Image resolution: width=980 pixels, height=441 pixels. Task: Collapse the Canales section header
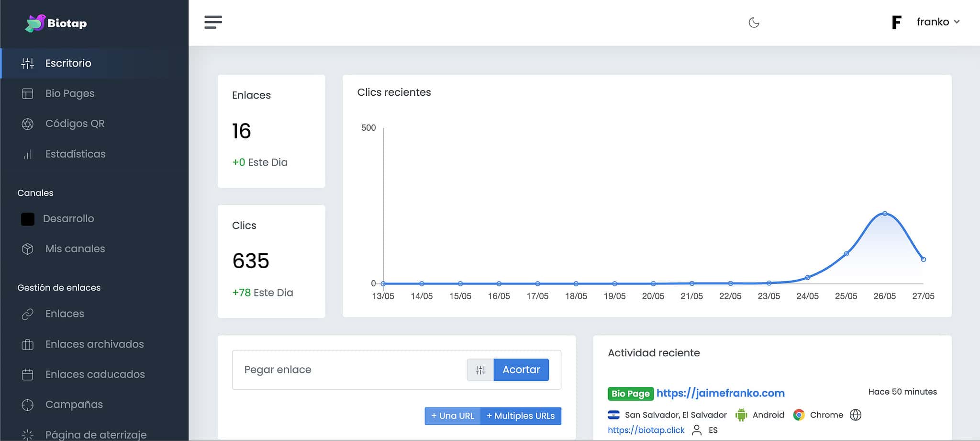click(x=35, y=192)
